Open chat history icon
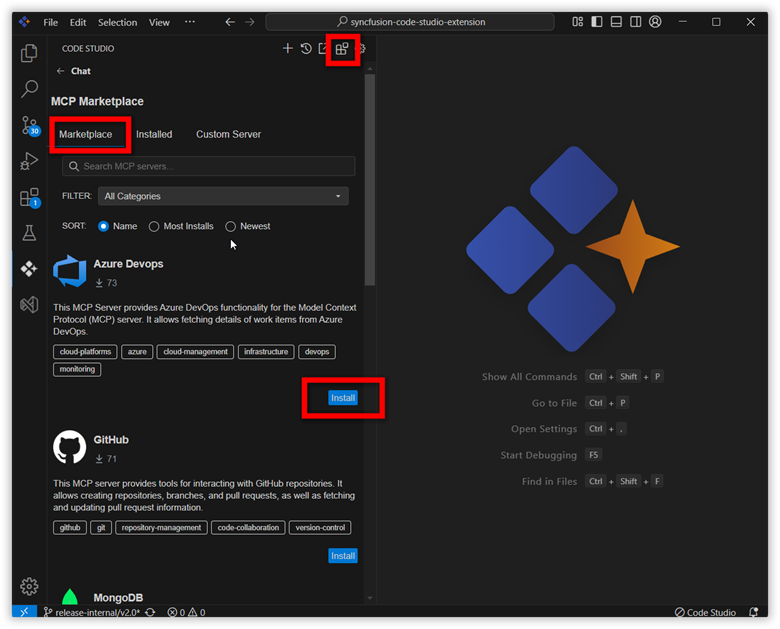 [306, 48]
